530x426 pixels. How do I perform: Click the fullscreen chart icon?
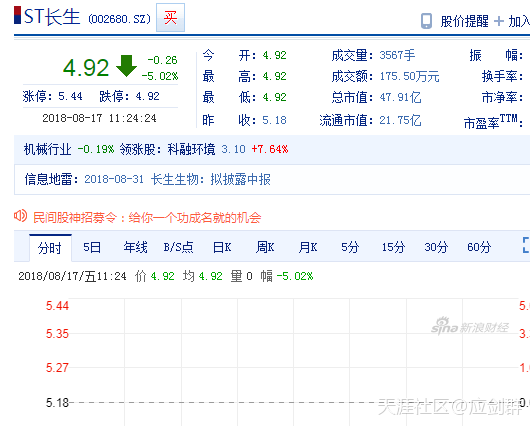point(526,245)
